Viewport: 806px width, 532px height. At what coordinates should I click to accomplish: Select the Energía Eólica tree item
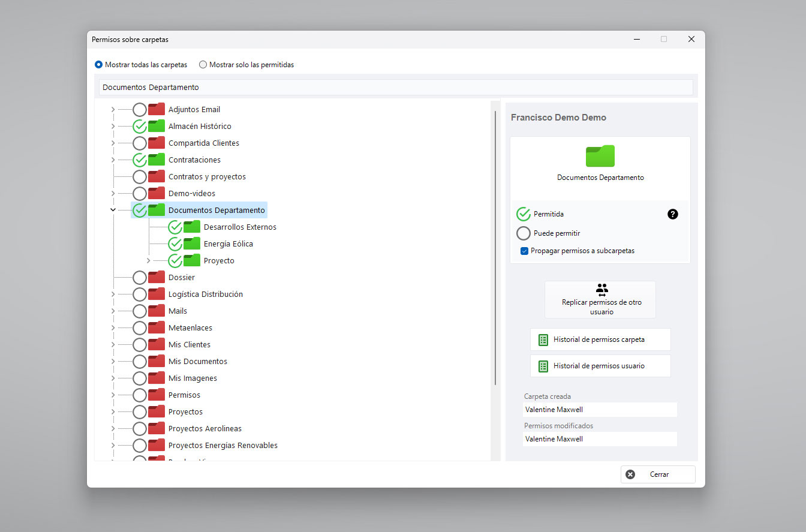point(228,244)
